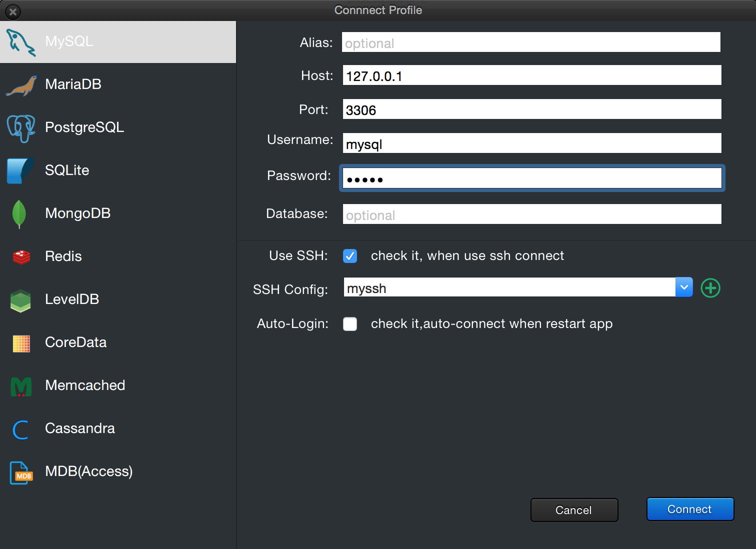
Task: Select the MySQL dolphin icon
Action: pos(20,42)
